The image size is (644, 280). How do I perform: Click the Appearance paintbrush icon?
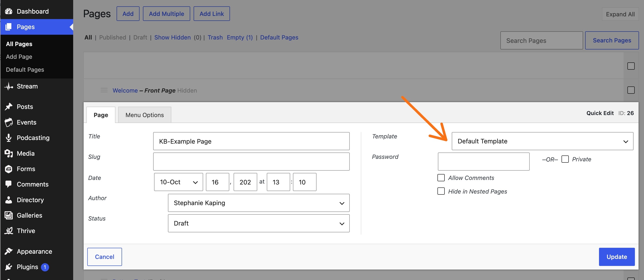(x=9, y=251)
